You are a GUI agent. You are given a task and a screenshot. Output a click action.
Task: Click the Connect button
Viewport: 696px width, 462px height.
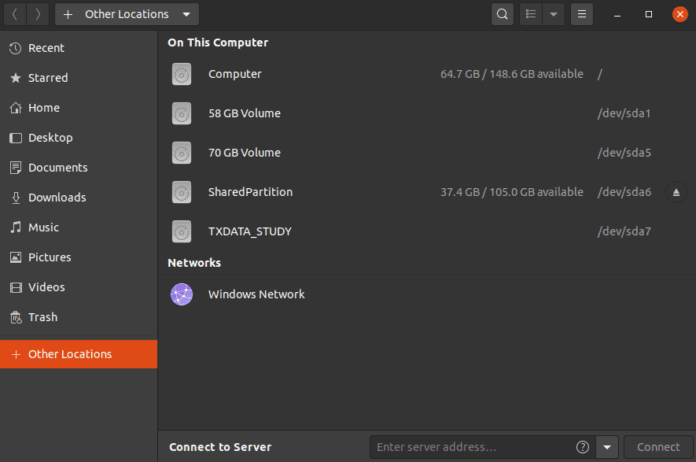(x=658, y=447)
